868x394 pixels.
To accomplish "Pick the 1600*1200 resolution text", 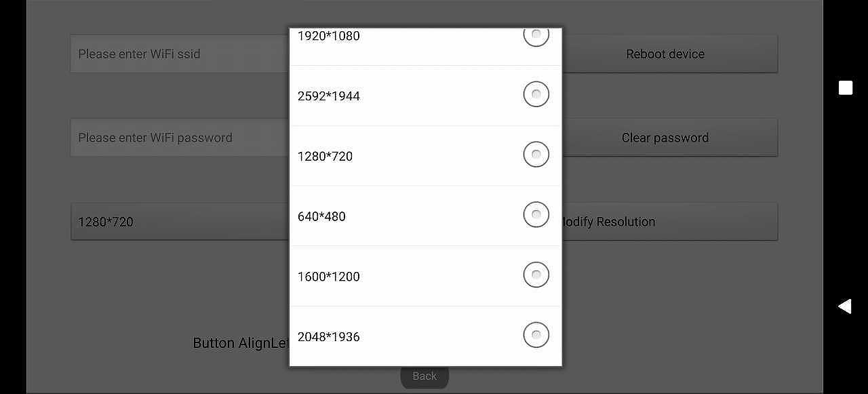I will coord(329,277).
